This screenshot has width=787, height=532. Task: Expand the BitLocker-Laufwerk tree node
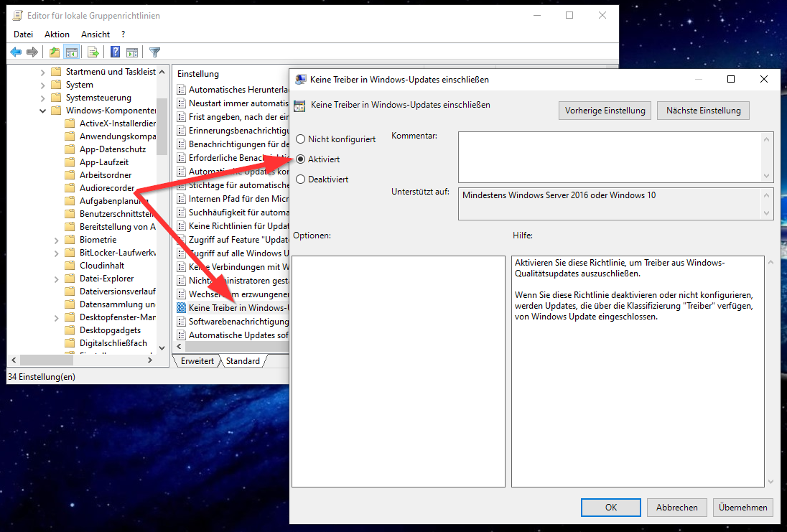pos(56,253)
